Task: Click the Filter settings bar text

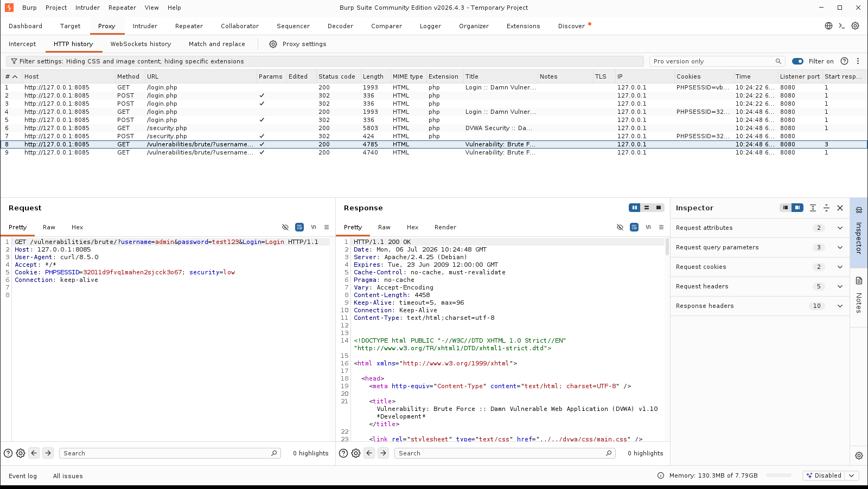Action: (x=131, y=61)
